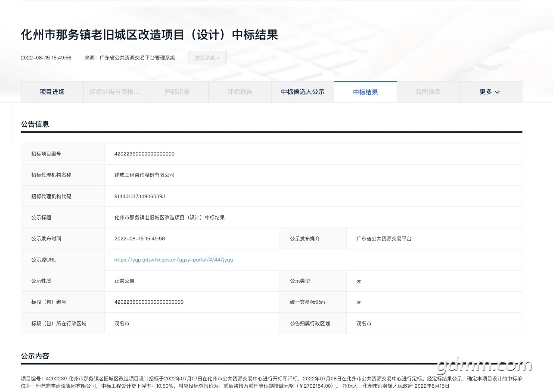This screenshot has height=392, width=553.
Task: Click the publish time value in 公示发布时间 row
Action: [x=140, y=239]
